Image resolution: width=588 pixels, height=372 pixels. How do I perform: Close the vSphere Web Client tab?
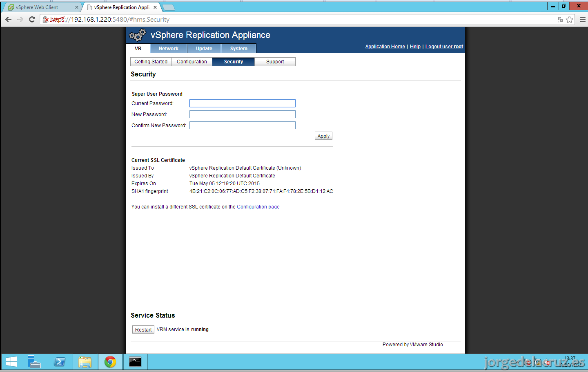click(x=77, y=7)
